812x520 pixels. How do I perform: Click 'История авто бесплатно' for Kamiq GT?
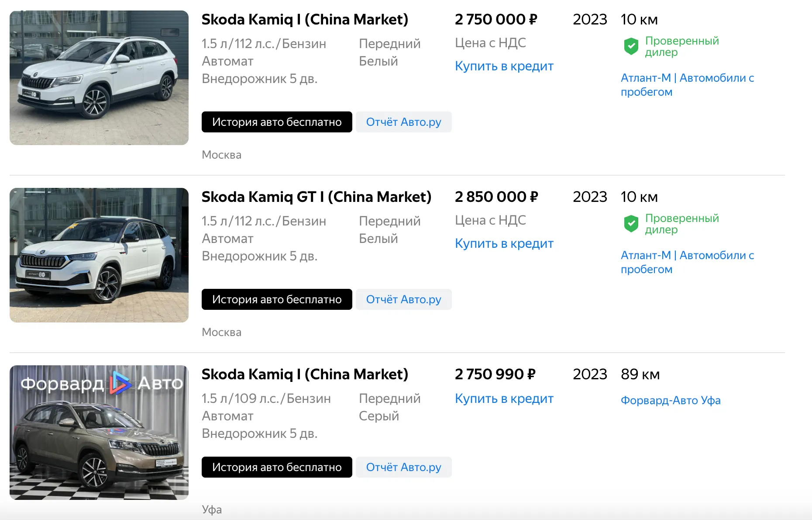[x=277, y=299]
